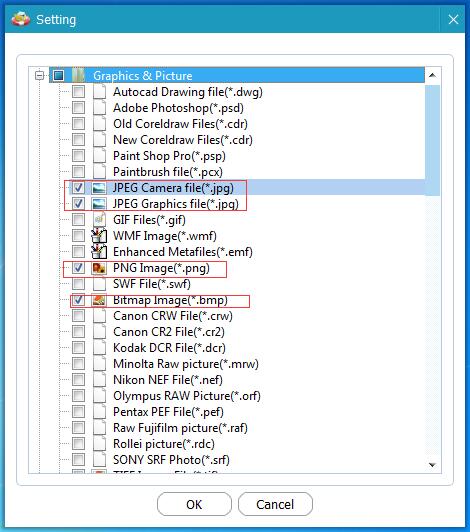
Task: Toggle the Graphics & Picture group checkbox
Action: click(58, 75)
